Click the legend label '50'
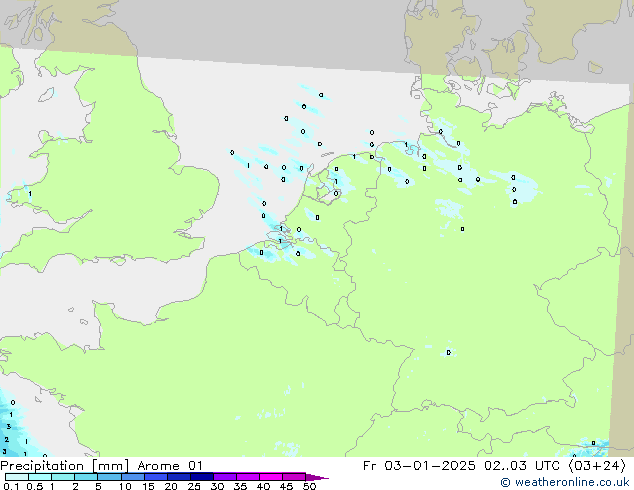This screenshot has width=634, height=490. (310, 486)
